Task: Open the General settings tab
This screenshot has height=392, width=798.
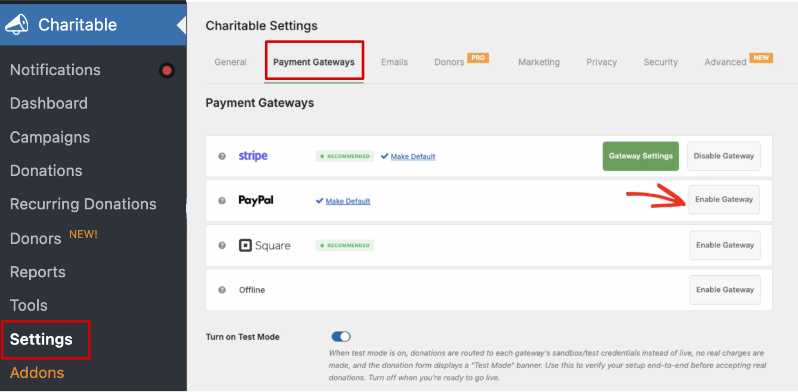Action: coord(231,62)
